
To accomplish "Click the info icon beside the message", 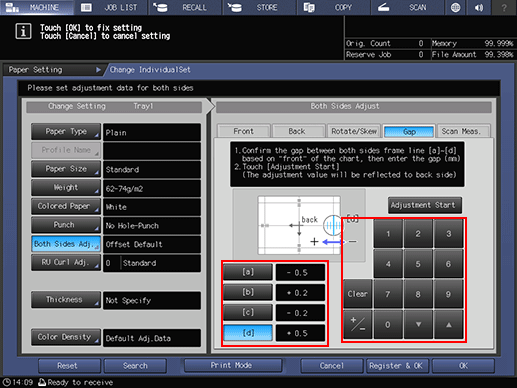I will [x=23, y=32].
